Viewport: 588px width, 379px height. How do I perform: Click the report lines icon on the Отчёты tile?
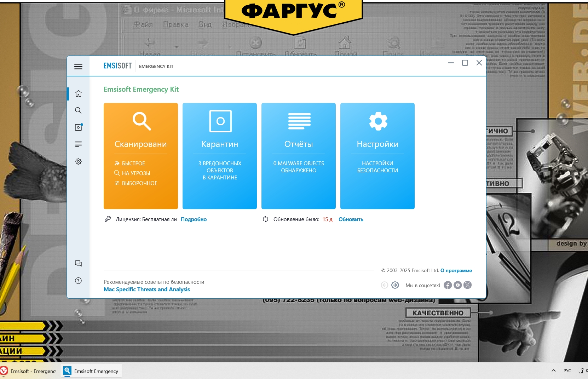point(299,121)
